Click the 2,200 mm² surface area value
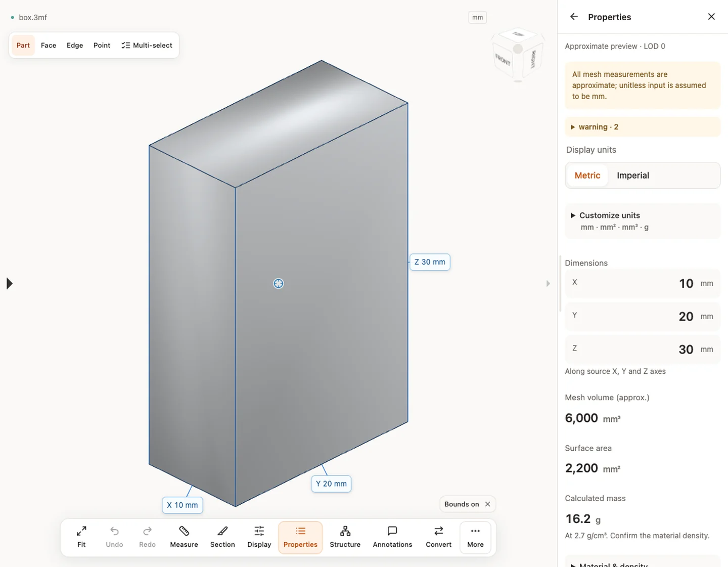 (593, 468)
